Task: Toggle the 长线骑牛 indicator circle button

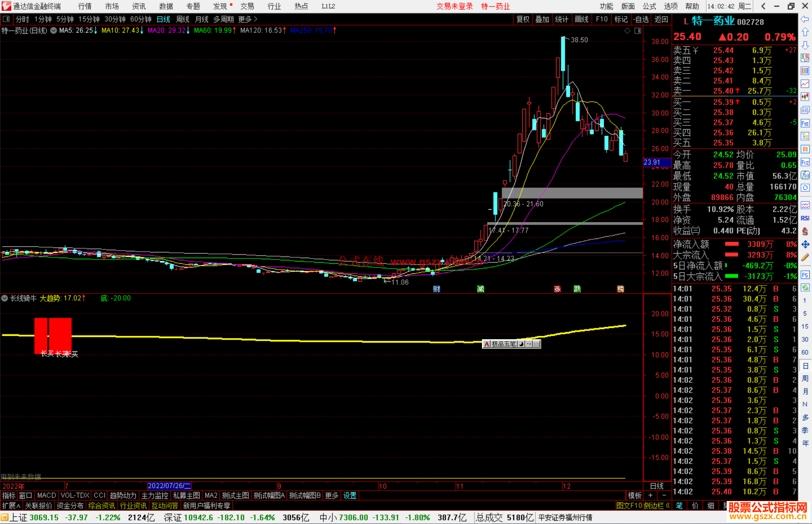Action: (x=5, y=298)
